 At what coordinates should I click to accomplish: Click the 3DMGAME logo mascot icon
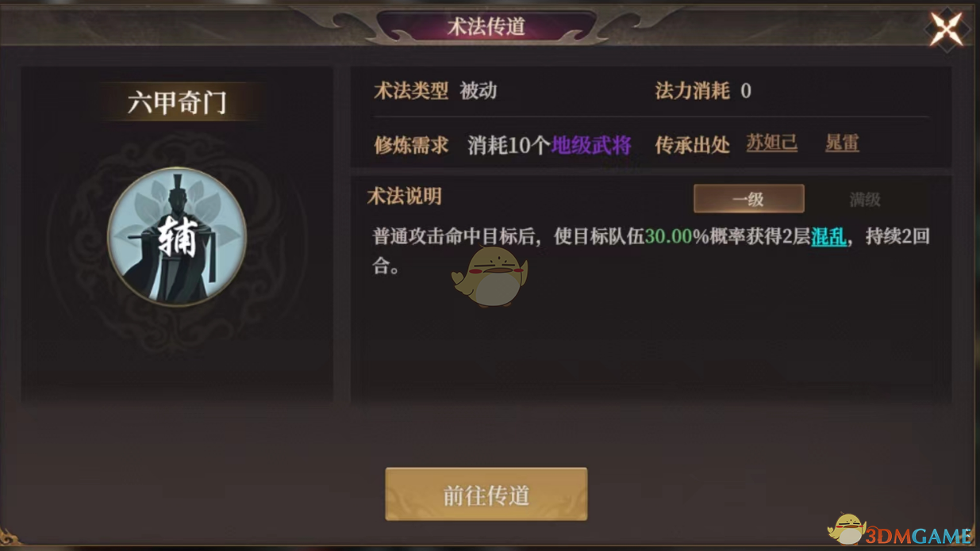[846, 530]
